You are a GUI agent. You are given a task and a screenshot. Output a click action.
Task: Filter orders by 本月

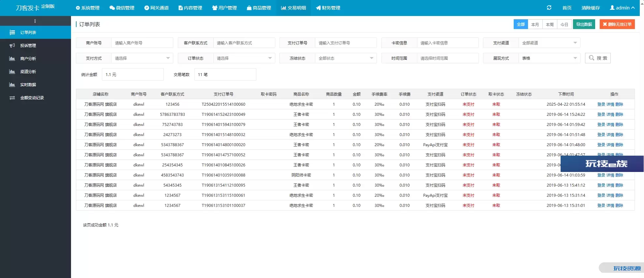[x=535, y=24]
